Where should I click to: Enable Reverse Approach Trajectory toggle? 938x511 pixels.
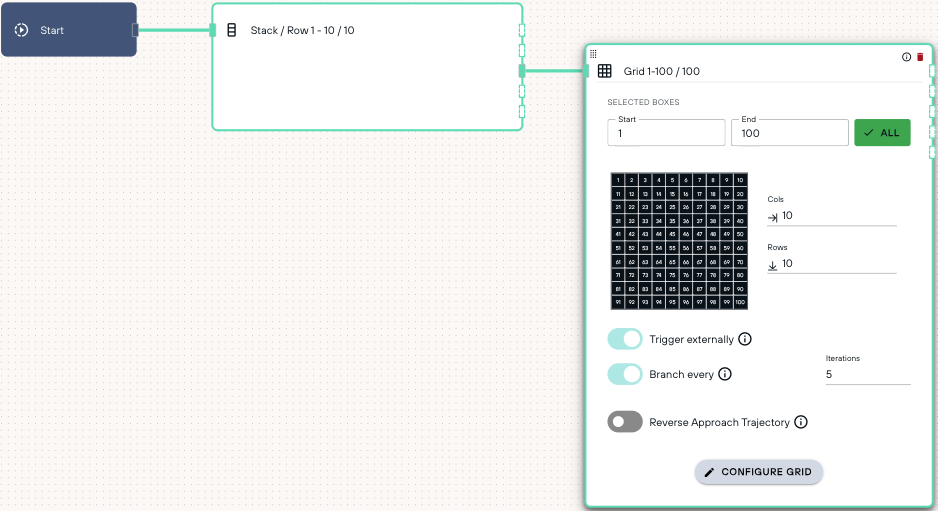[x=625, y=422]
